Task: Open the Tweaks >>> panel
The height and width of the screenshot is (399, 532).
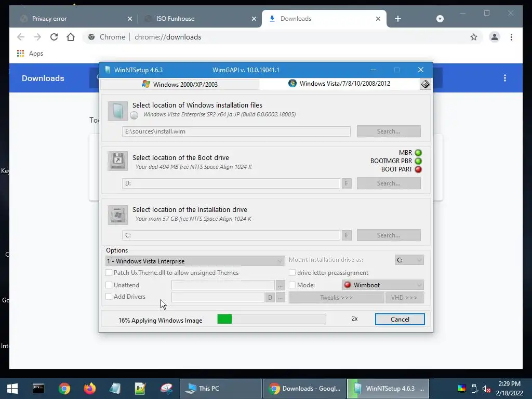Action: coord(336,298)
